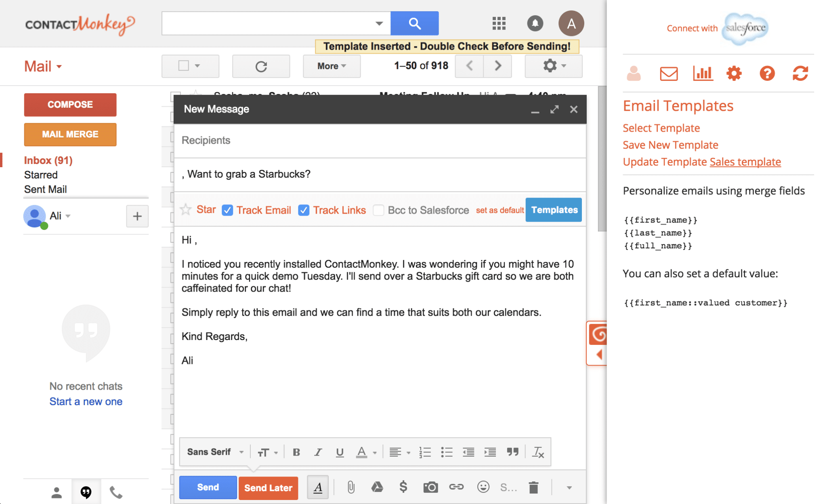Click the blue search magnifier button
827x504 pixels.
[414, 23]
